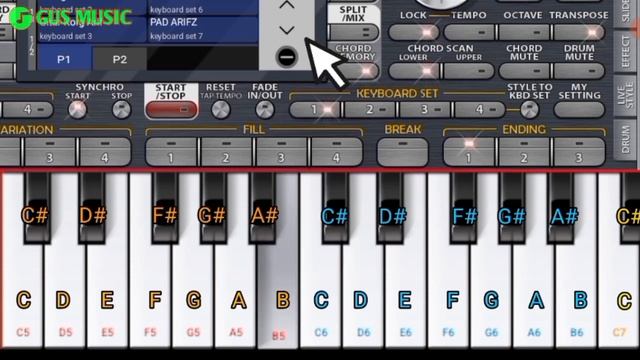Trigger Fill 4 button
Image resolution: width=640 pixels, height=360 pixels.
[337, 151]
